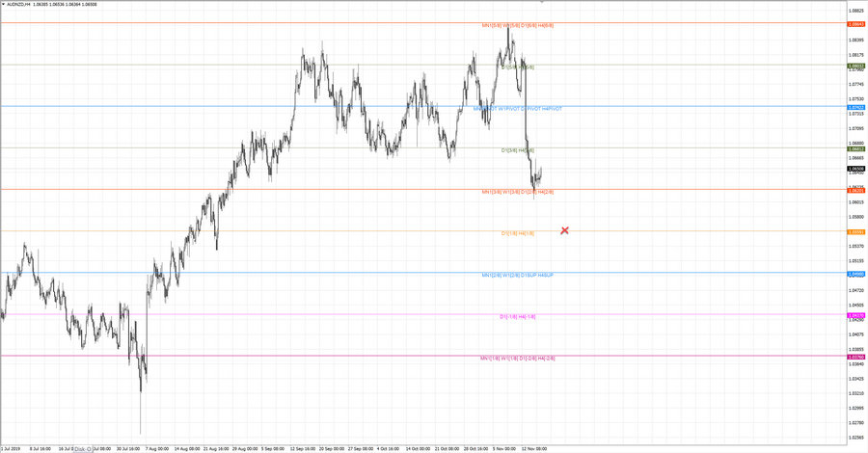Select the MN1[3/8] W1[3/8] D1[2/8] H4[2/8] label
The width and height of the screenshot is (868, 453).
[518, 192]
